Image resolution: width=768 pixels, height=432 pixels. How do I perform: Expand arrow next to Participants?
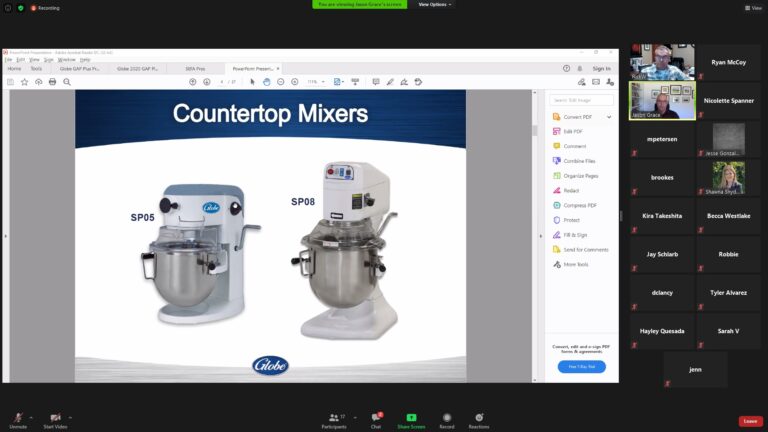(x=355, y=418)
